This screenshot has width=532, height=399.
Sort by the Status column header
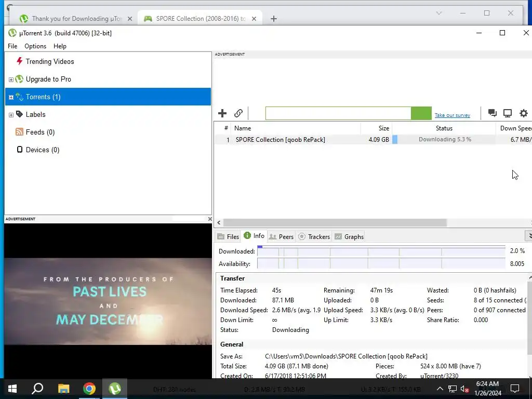444,128
